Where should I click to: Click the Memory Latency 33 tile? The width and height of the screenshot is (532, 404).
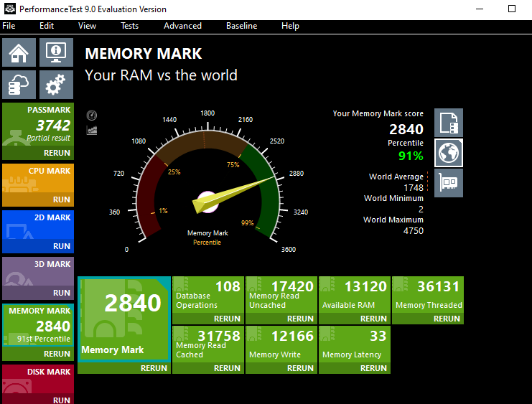click(355, 344)
